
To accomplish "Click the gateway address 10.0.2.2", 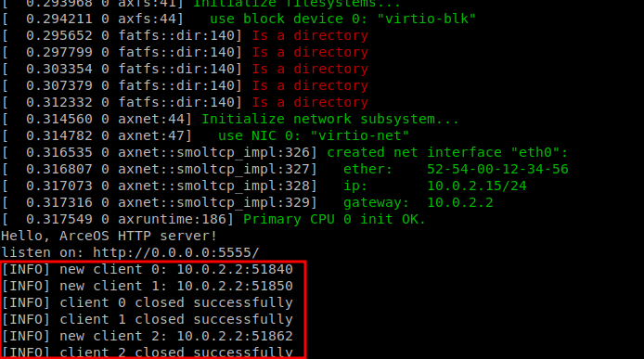I will 460,202.
